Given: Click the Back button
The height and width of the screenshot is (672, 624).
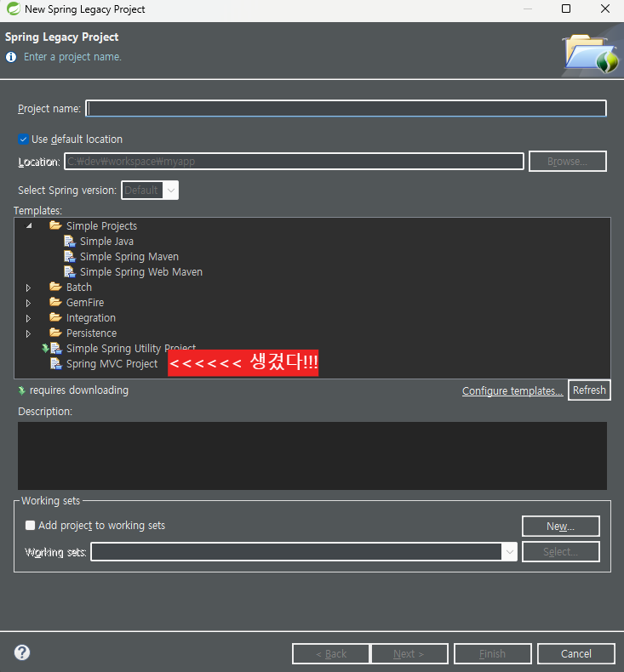Looking at the screenshot, I should point(330,653).
